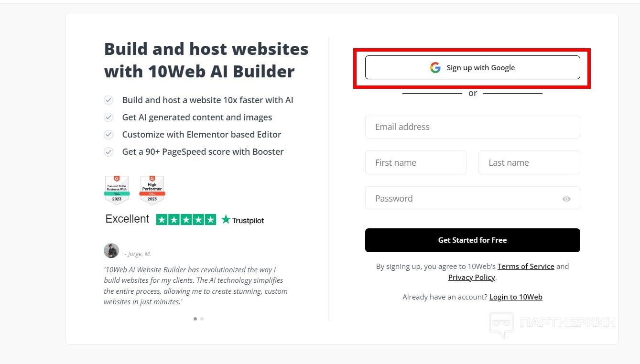Switch to the second testimonial dot
This screenshot has height=364, width=640.
202,319
